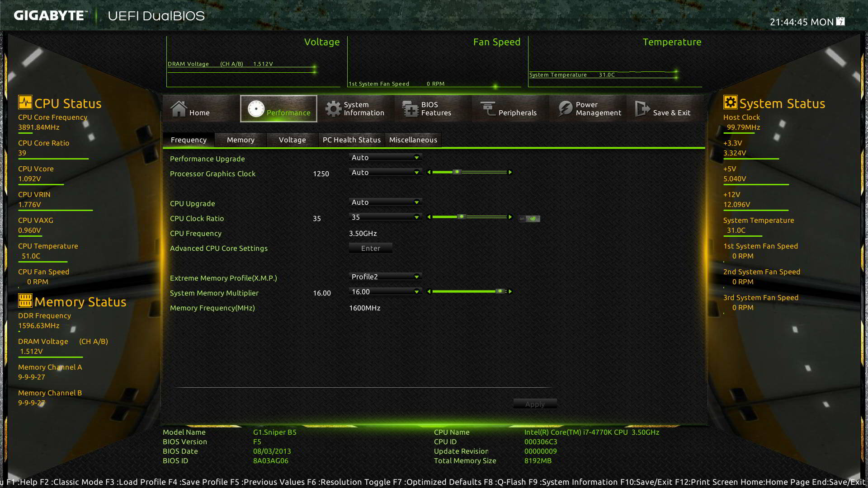Screen dimensions: 868x488
Task: Open Save & Exit door icon
Action: point(642,109)
